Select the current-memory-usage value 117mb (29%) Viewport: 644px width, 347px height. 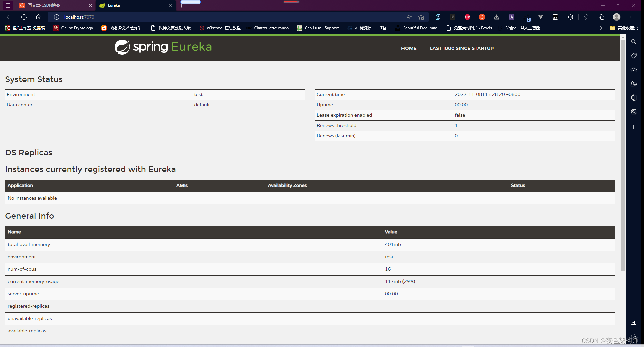(400, 281)
